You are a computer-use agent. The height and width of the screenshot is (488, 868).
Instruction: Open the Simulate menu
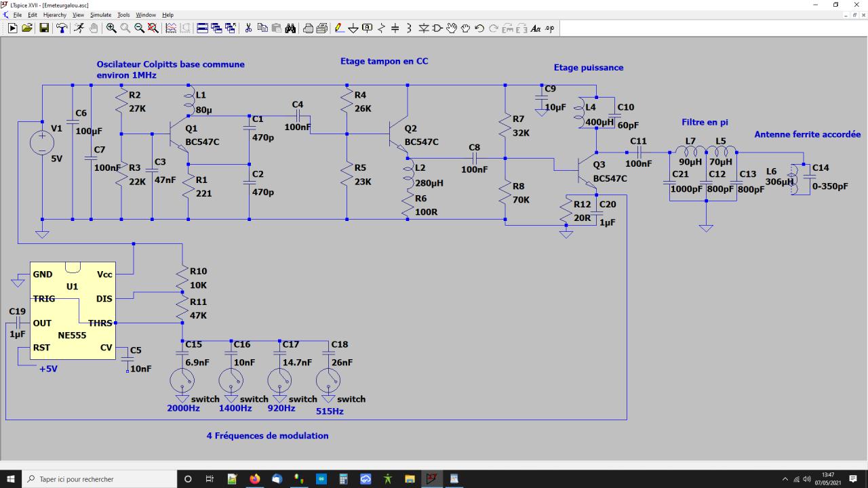100,14
